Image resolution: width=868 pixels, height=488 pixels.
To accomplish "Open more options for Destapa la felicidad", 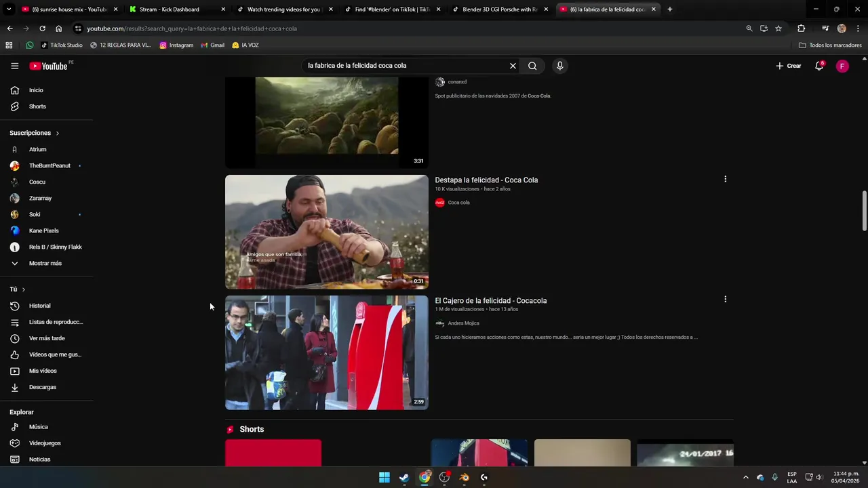I will coord(725,179).
